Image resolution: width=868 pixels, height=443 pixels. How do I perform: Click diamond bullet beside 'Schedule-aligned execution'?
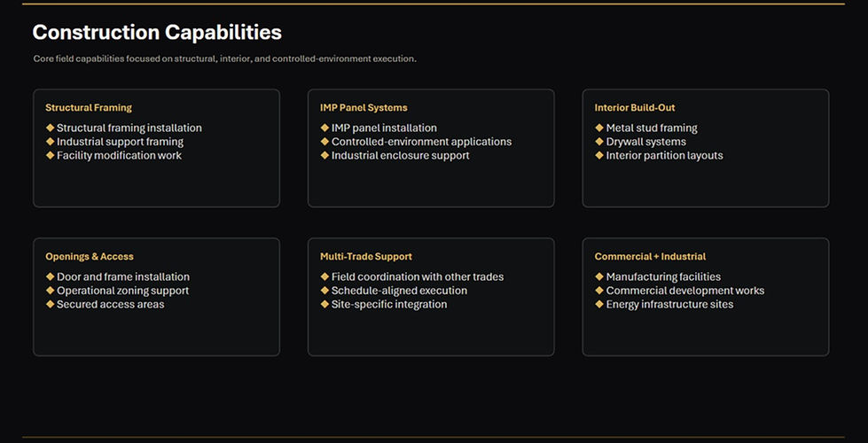325,291
